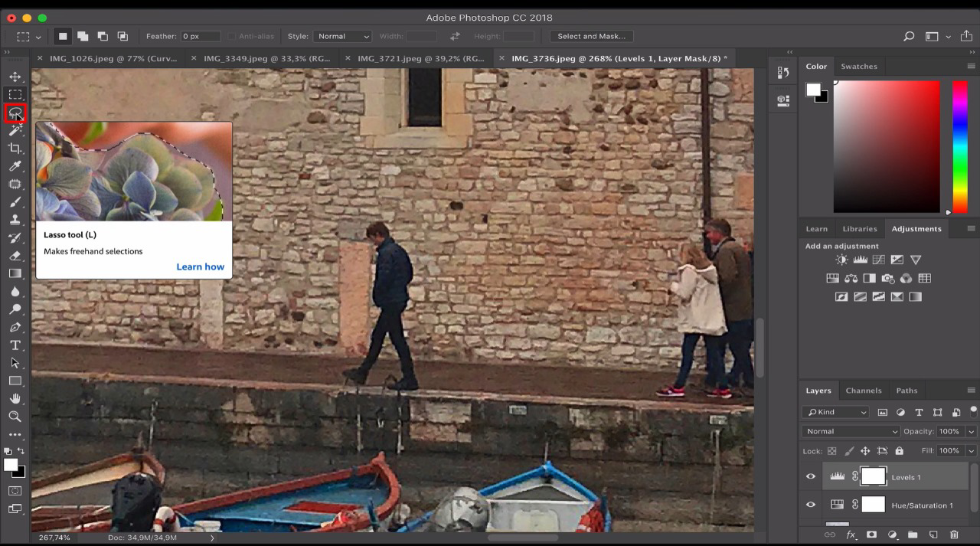Select the Magic Wand tool
The width and height of the screenshot is (980, 546).
point(15,130)
